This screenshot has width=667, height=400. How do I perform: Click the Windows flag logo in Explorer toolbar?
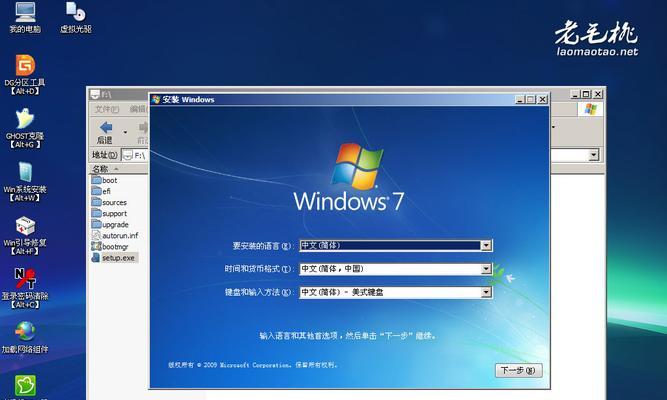[590, 109]
